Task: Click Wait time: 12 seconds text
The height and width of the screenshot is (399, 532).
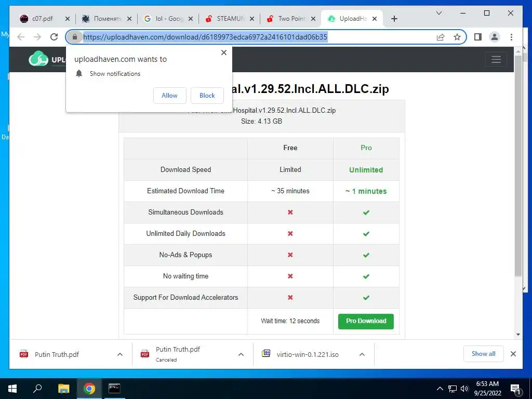Action: pos(290,321)
